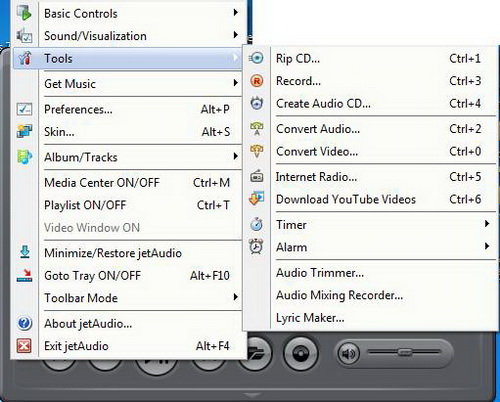This screenshot has height=402, width=500.
Task: Click the Tools menu wrench icon
Action: click(25, 58)
